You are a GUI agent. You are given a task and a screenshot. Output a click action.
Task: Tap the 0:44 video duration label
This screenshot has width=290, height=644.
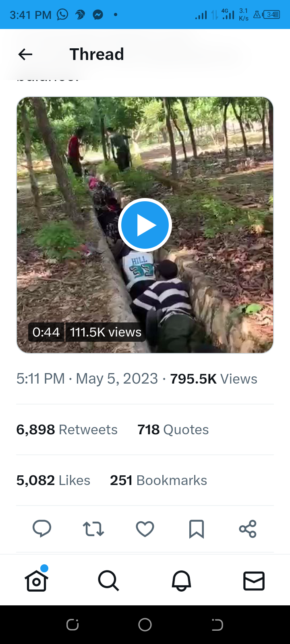pyautogui.click(x=46, y=332)
